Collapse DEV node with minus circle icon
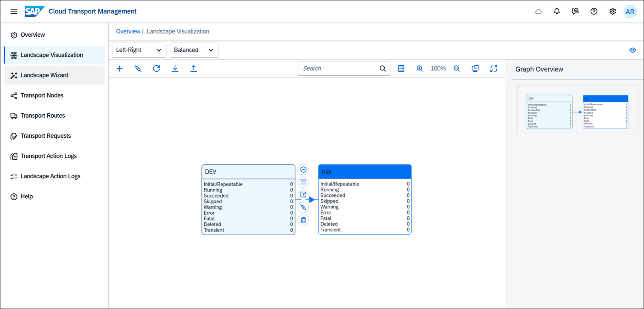Viewport: 644px width, 309px height. (303, 169)
